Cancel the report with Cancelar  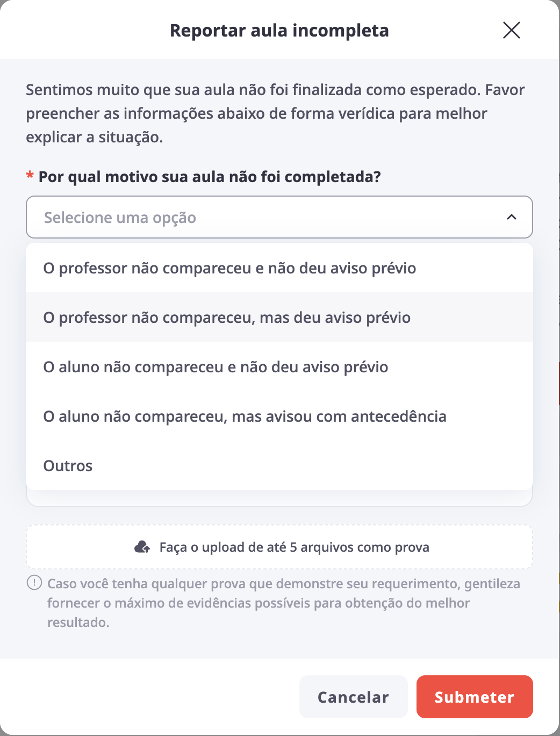coord(353,697)
